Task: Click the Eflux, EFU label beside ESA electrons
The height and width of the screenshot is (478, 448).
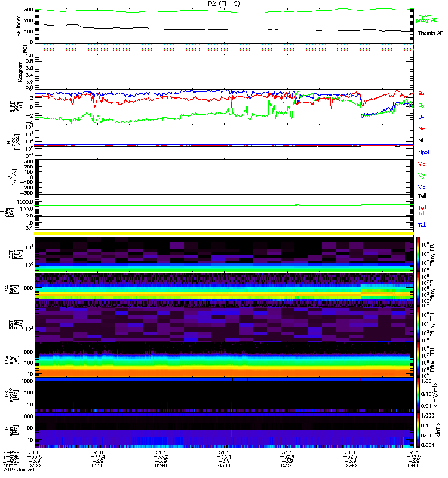Action: pos(432,360)
